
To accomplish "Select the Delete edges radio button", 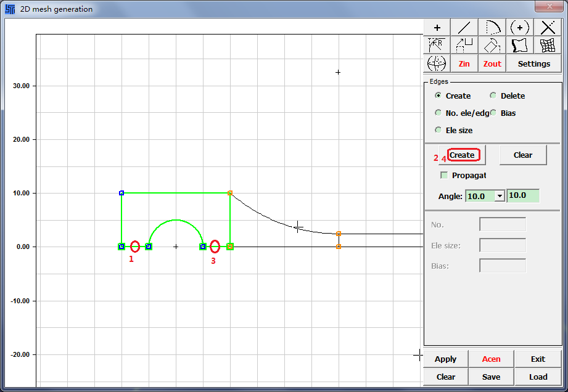I will (493, 96).
